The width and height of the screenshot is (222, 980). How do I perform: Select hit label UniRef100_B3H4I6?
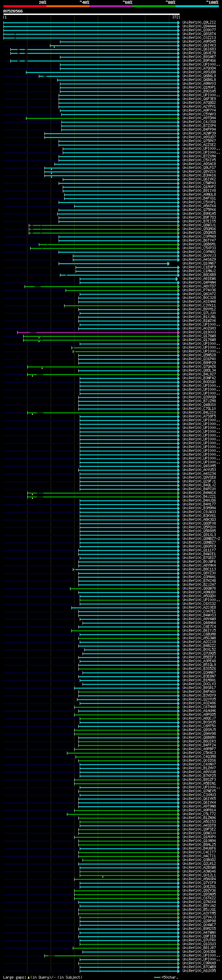click(199, 175)
